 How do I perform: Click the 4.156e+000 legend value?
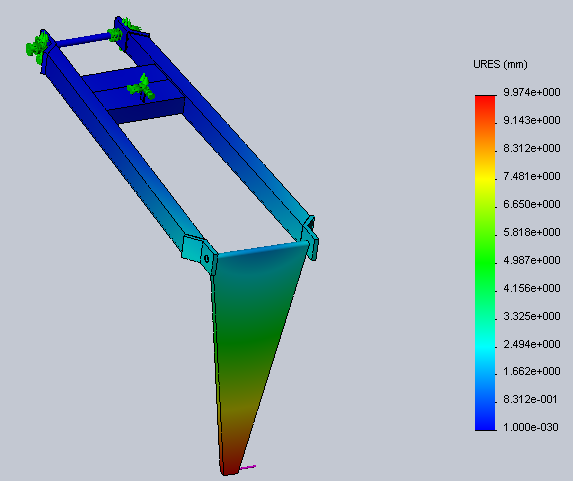coord(532,288)
